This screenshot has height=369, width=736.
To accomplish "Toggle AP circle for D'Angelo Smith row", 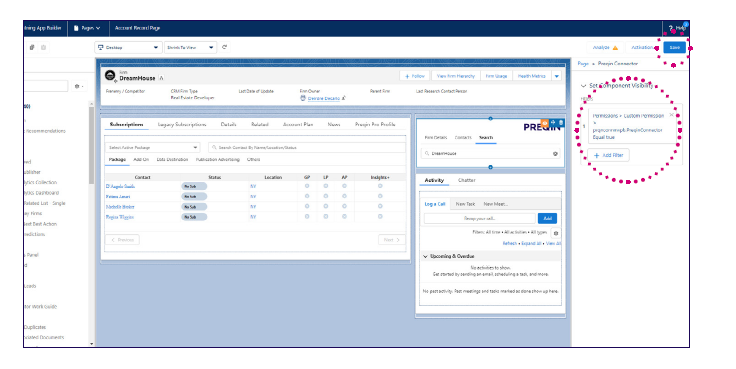I will (x=344, y=186).
